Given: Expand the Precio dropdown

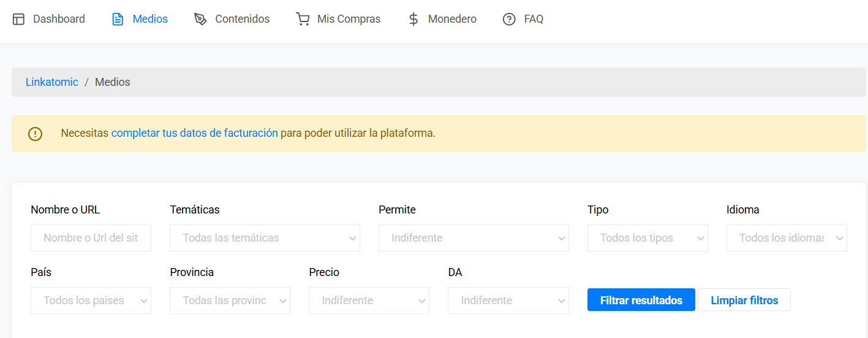Looking at the screenshot, I should 369,301.
